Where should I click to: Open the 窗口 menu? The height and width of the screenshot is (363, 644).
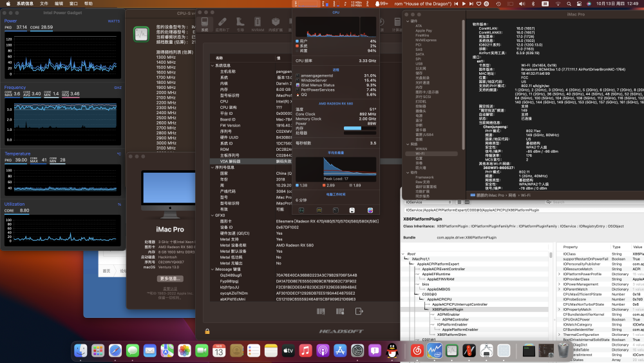point(73,4)
